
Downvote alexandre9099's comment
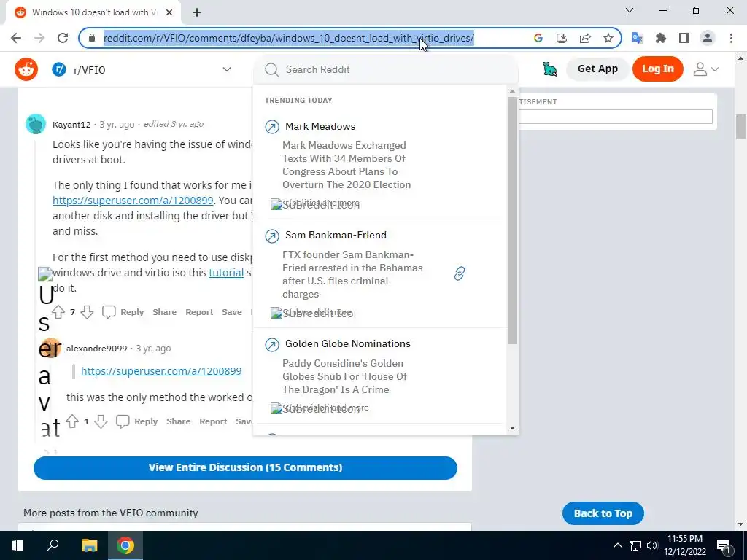pyautogui.click(x=101, y=421)
